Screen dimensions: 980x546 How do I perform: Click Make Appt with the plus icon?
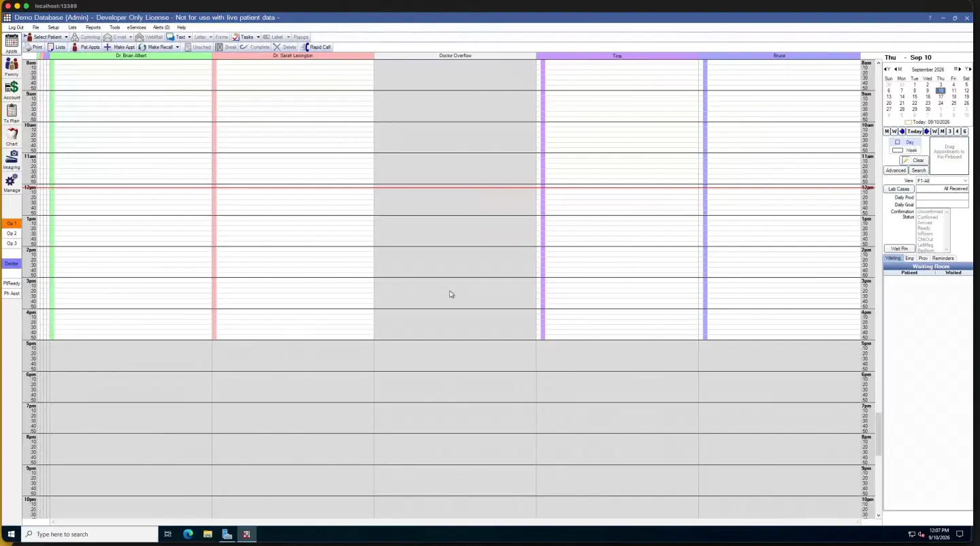point(120,47)
